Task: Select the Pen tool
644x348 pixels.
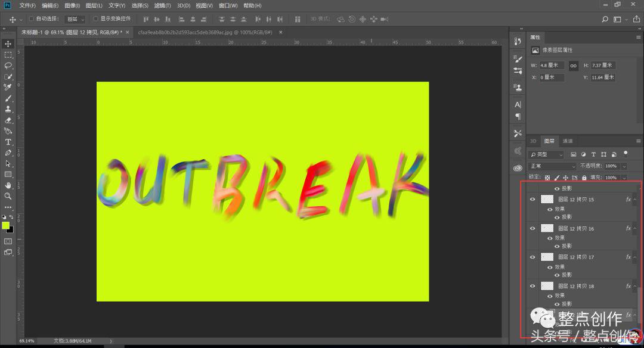Action: point(8,153)
